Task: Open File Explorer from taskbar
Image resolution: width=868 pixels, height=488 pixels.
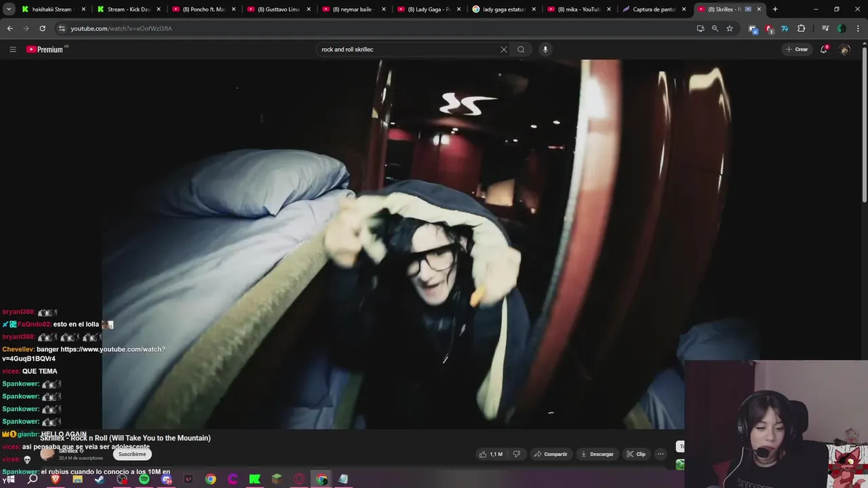Action: click(77, 479)
